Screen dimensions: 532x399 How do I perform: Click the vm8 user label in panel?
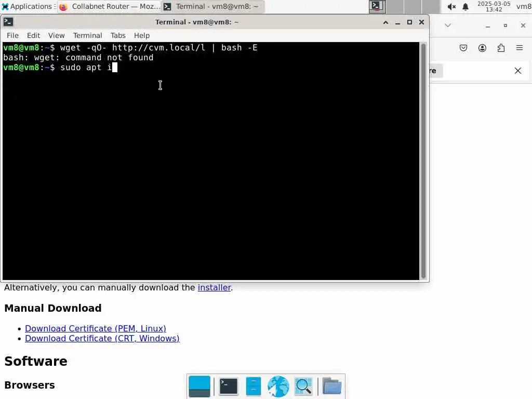(x=524, y=6)
